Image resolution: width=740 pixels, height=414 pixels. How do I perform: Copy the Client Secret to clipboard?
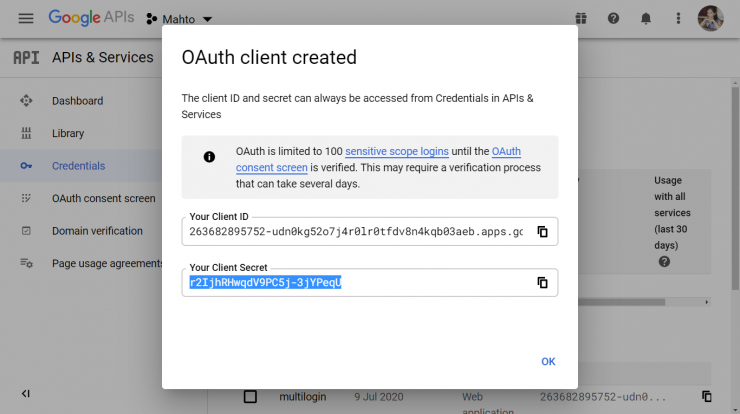coord(542,282)
